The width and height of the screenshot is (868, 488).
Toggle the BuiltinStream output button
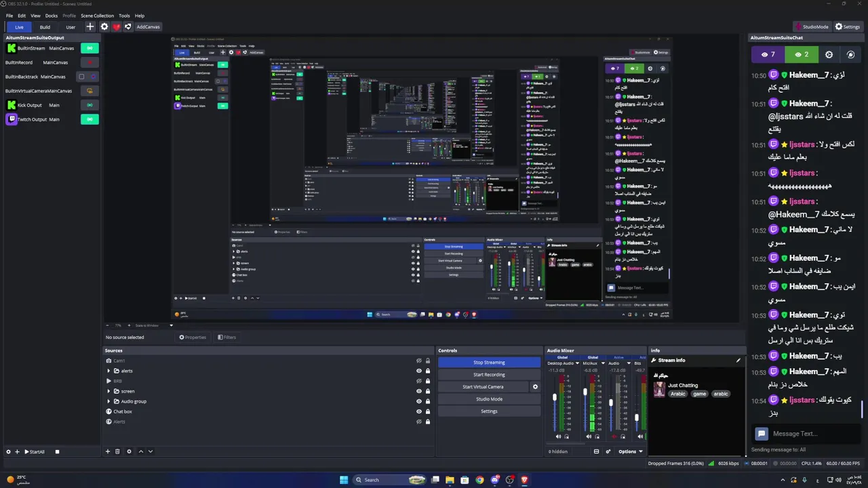tap(90, 48)
